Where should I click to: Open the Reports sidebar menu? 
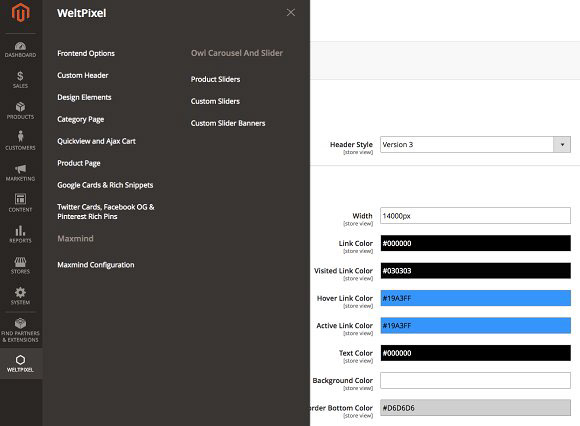20,234
